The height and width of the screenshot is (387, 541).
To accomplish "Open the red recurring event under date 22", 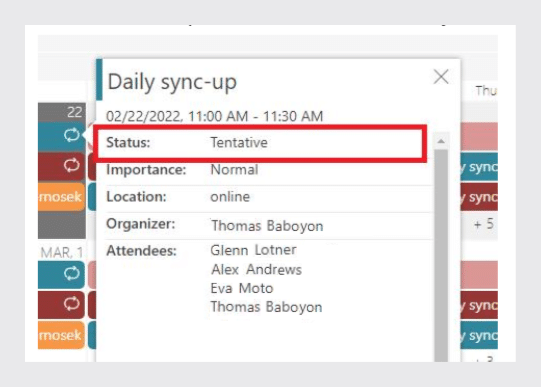I will [x=61, y=166].
